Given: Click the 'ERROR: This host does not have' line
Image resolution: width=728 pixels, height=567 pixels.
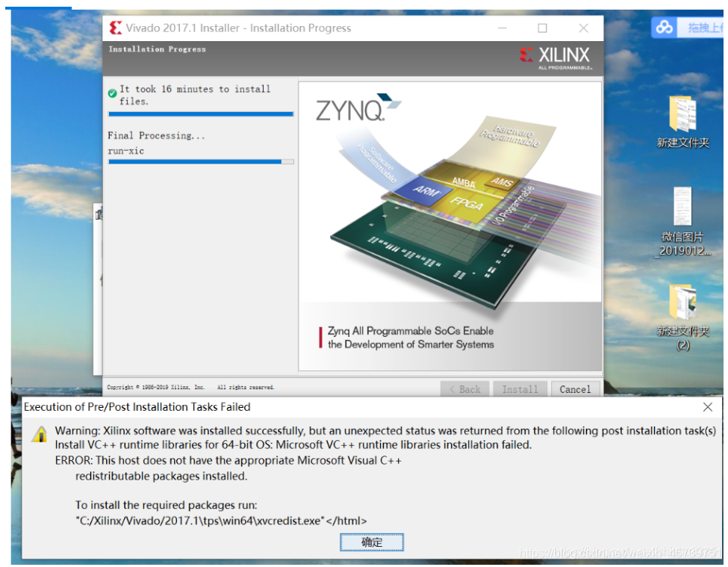Looking at the screenshot, I should (x=228, y=460).
